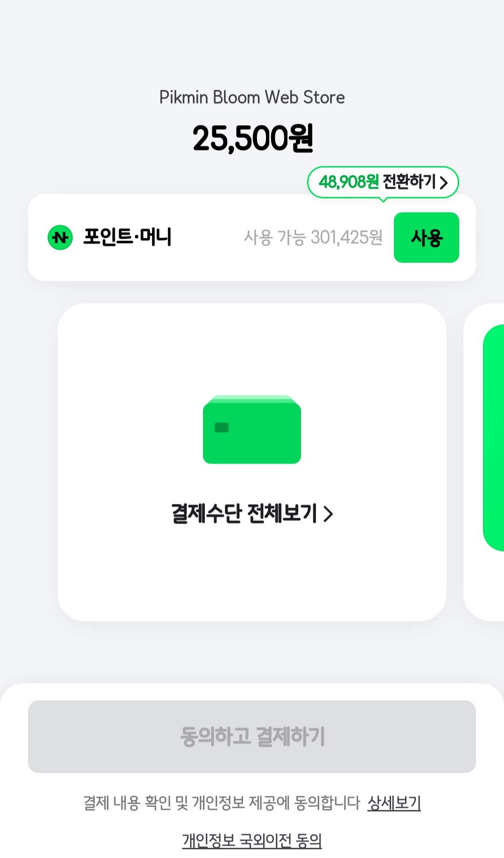Click the 포인트·머니 label
The image size is (504, 858).
[x=127, y=237]
